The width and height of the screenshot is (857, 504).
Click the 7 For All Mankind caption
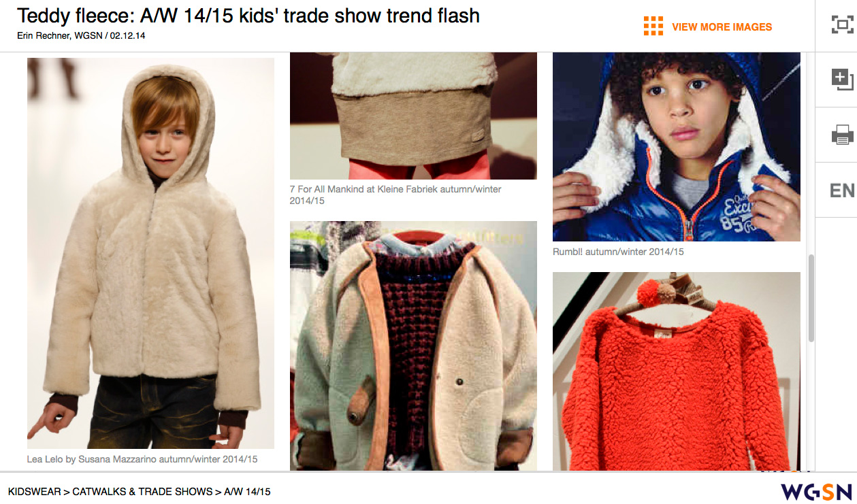click(395, 195)
